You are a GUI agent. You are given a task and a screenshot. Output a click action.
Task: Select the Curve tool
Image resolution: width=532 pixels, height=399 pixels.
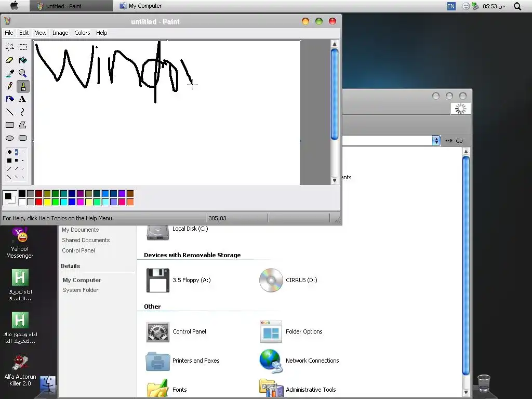(22, 112)
